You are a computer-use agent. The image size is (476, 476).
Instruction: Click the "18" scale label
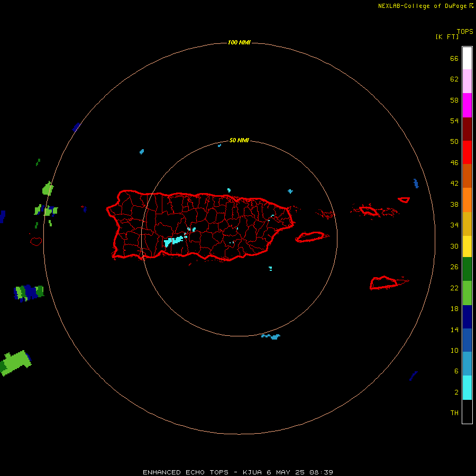tap(454, 309)
